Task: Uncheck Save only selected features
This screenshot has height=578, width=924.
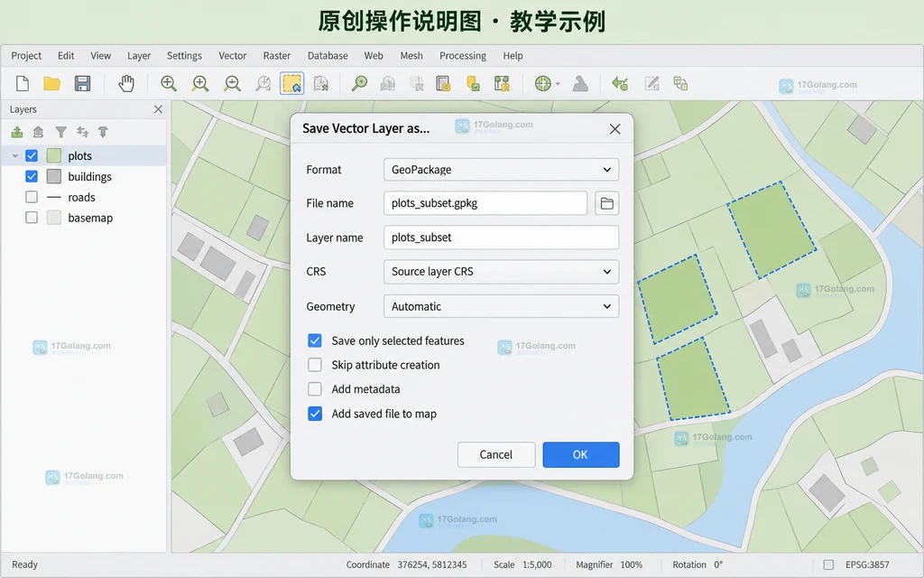Action: coord(315,340)
